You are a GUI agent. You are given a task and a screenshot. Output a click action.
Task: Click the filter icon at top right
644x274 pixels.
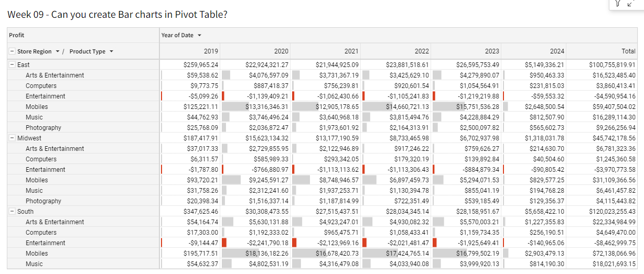[x=618, y=3]
